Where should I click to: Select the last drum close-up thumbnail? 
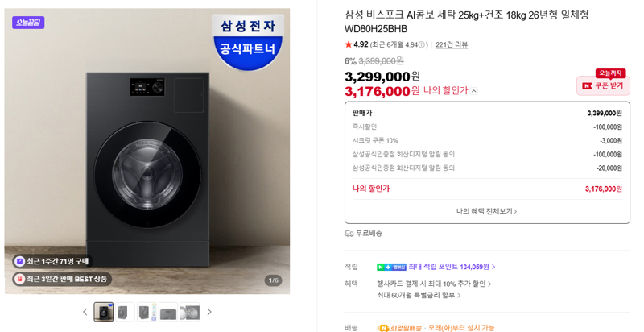pyautogui.click(x=190, y=312)
